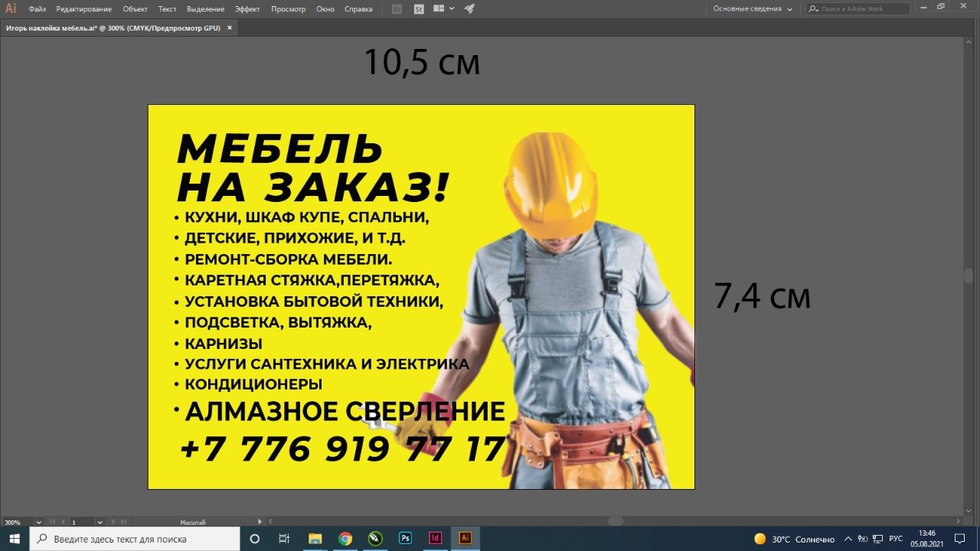Image resolution: width=980 pixels, height=551 pixels.
Task: Open Task View on the taskbar
Action: click(x=284, y=539)
